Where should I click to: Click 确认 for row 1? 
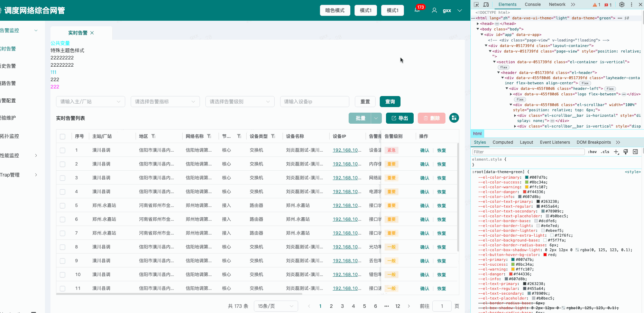[424, 150]
